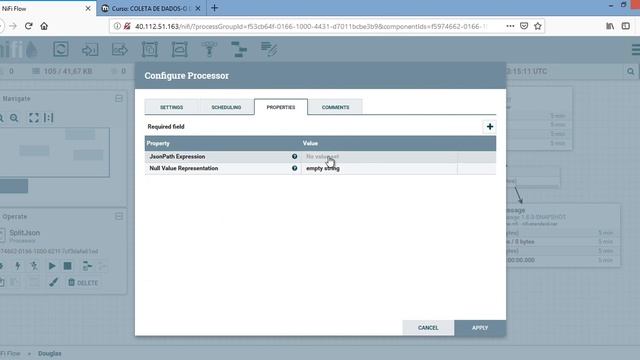Open page actions three-dot menu
640x360 pixels.
coord(510,26)
